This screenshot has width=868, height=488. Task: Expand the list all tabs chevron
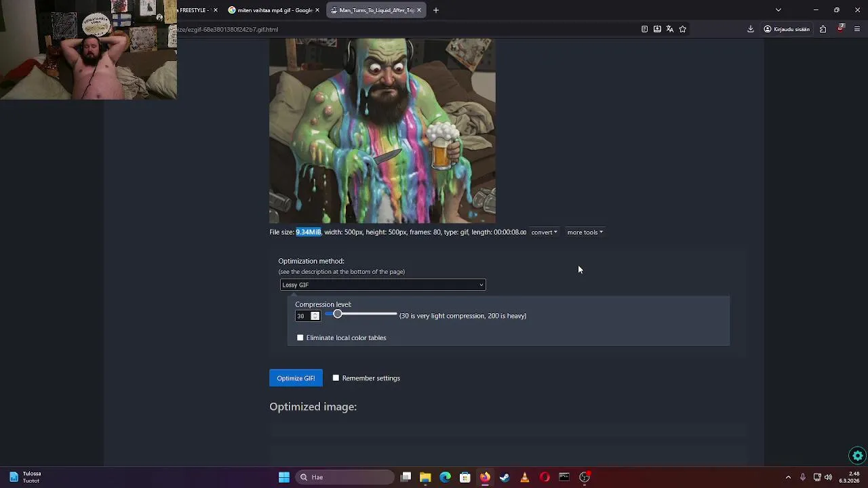(778, 10)
